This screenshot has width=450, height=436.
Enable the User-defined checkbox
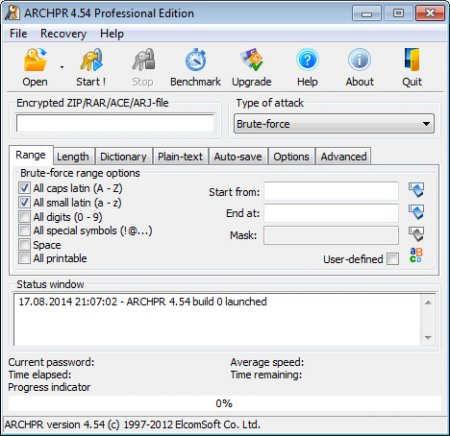[393, 259]
